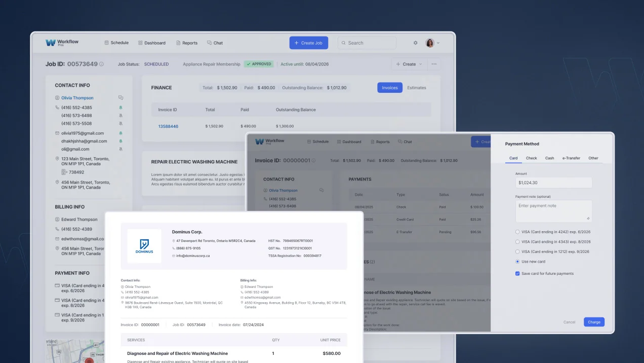Open Chat in the invoice window navbar
Screen dimensions: 644x363
[x=405, y=142]
